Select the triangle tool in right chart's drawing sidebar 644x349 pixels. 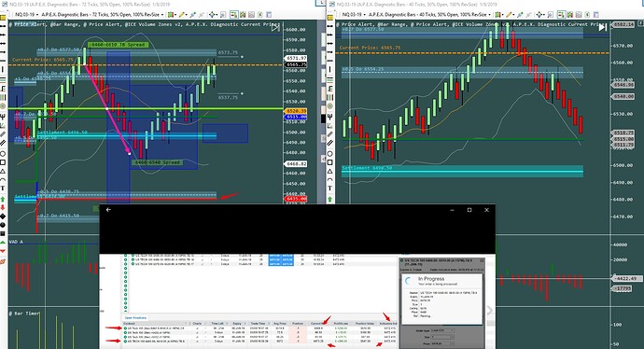click(x=329, y=171)
